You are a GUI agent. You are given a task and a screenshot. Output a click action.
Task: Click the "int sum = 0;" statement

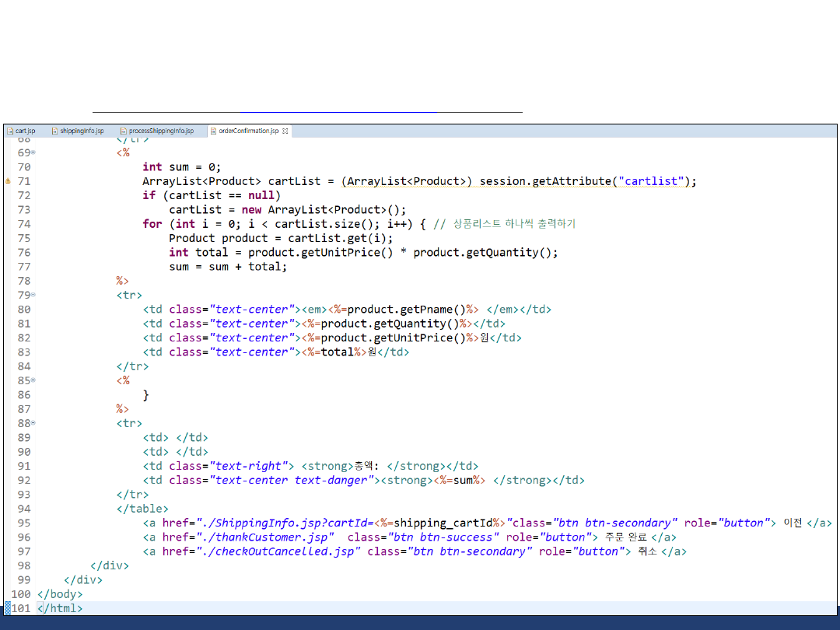click(x=182, y=166)
